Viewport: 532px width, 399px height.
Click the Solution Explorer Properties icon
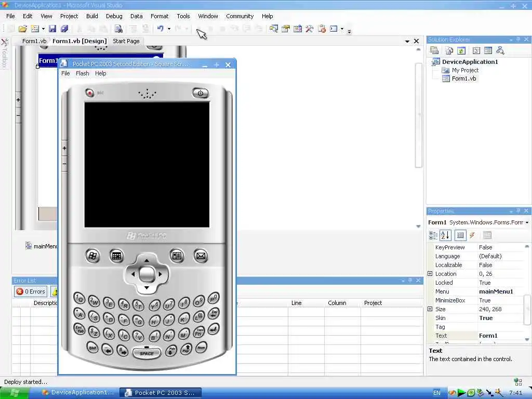click(434, 50)
